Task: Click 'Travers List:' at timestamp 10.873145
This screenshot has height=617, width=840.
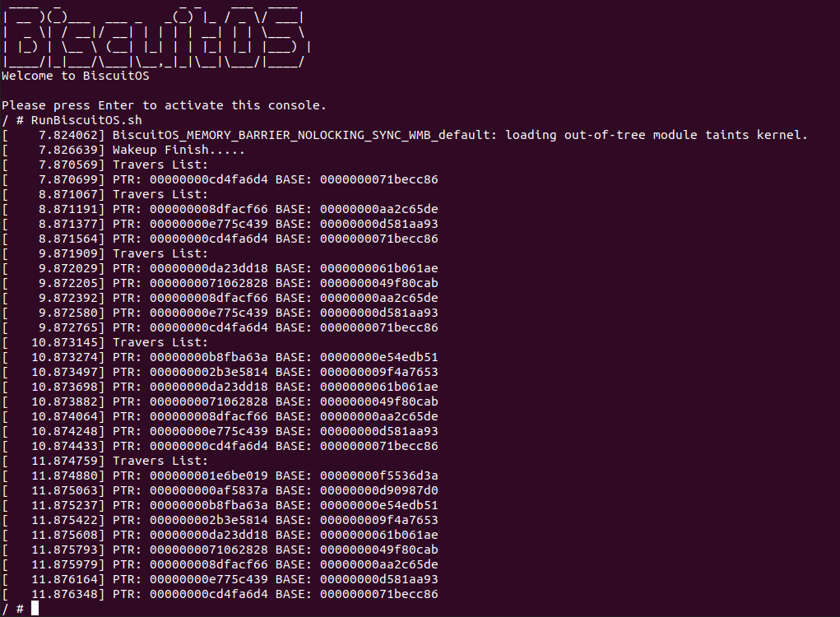Action: [160, 342]
